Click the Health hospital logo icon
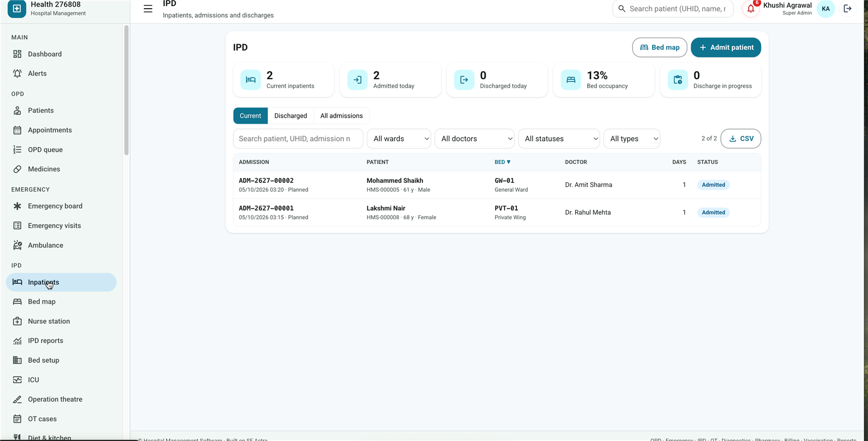This screenshot has width=868, height=441. [17, 9]
